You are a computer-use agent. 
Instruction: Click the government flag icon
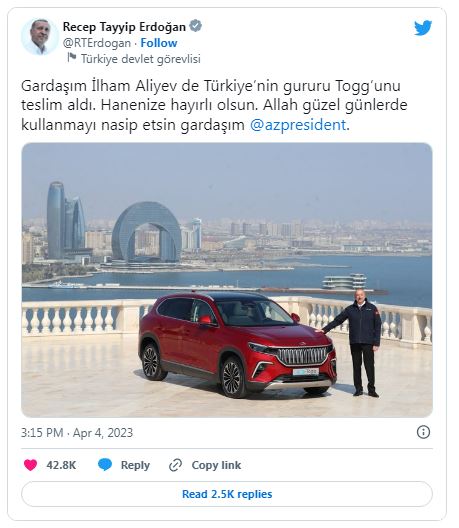click(71, 58)
